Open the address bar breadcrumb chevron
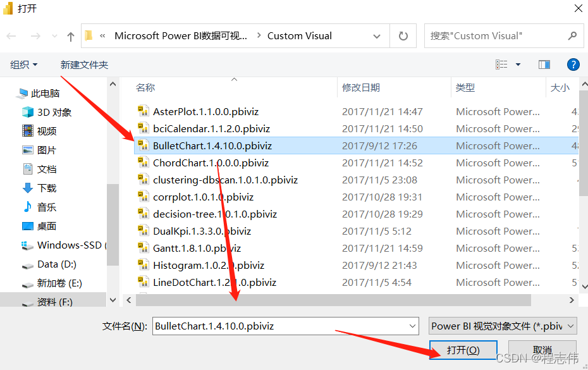This screenshot has height=370, width=588. coord(377,35)
